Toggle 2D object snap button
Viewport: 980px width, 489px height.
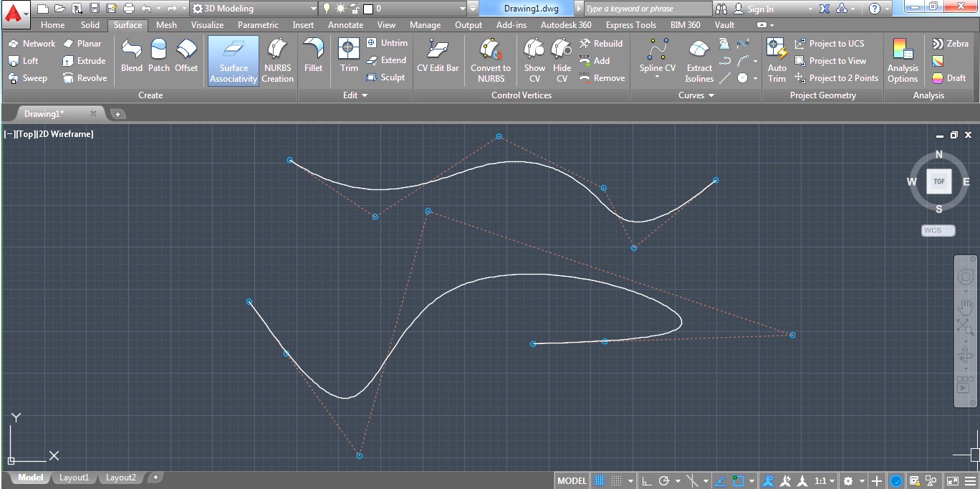739,481
